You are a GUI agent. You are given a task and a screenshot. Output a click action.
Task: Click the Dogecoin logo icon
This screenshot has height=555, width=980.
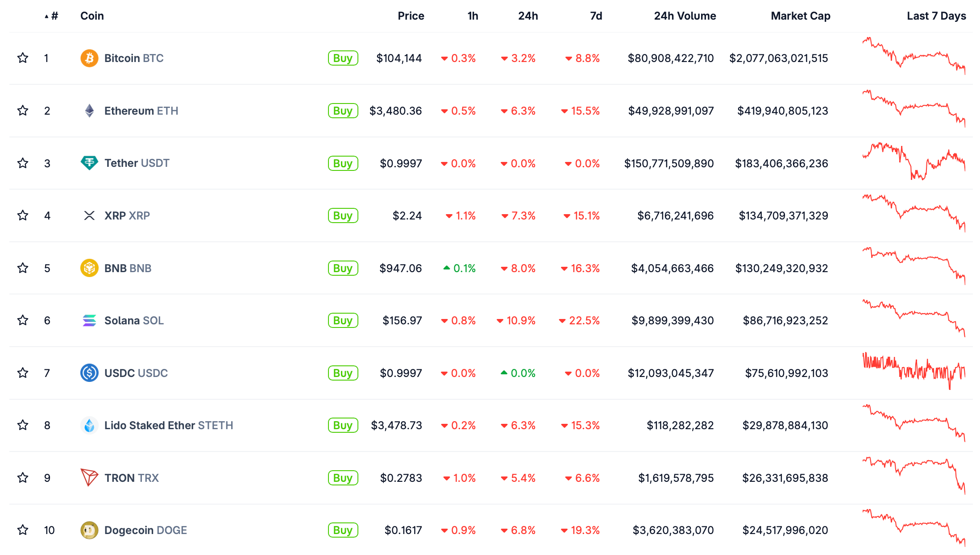(x=89, y=530)
